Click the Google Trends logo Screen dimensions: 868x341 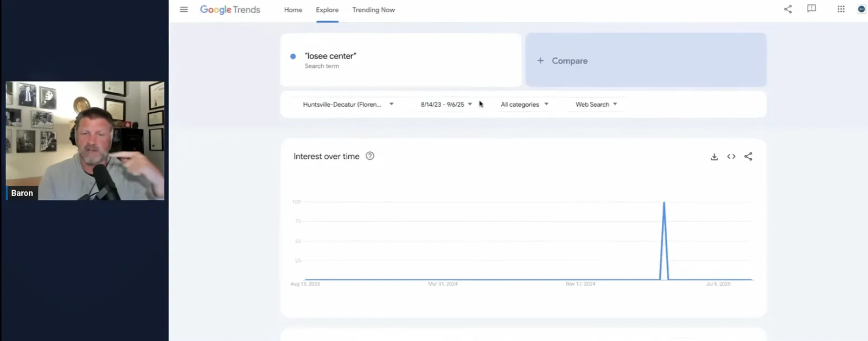point(230,10)
